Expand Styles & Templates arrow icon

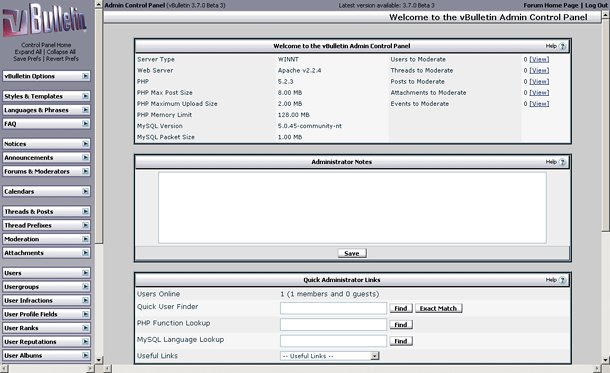coord(85,96)
